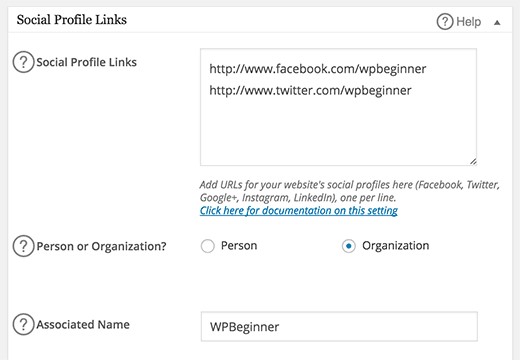
Task: Click the Associated Name field label
Action: click(83, 324)
